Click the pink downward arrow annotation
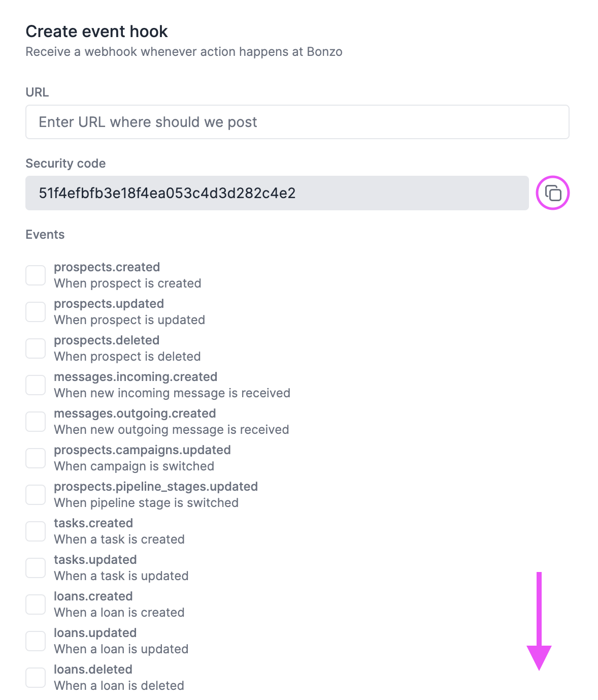This screenshot has width=598, height=700. 540,620
